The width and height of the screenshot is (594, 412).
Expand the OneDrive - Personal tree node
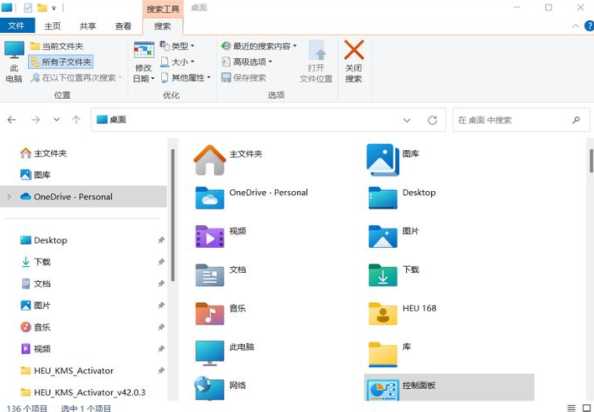point(9,197)
